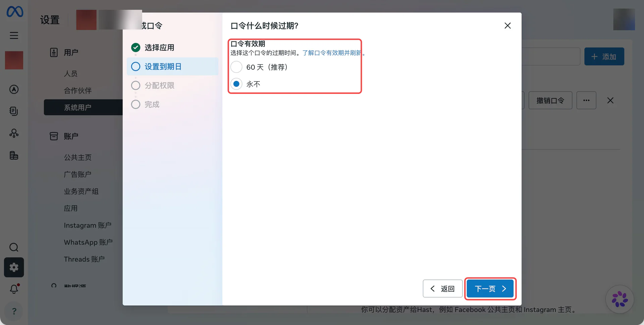The width and height of the screenshot is (644, 325).
Task: Click the 下一页 next button
Action: pyautogui.click(x=490, y=288)
